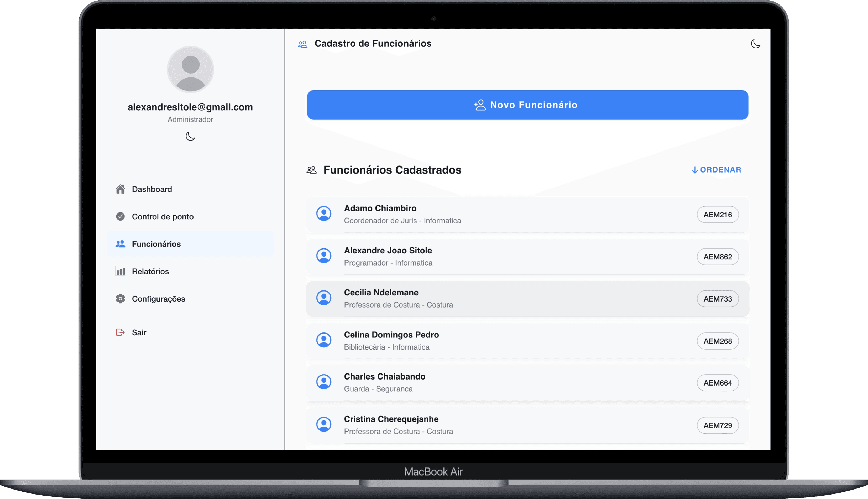Click the Relatórios bar chart icon
The width and height of the screenshot is (868, 499).
[x=120, y=271]
